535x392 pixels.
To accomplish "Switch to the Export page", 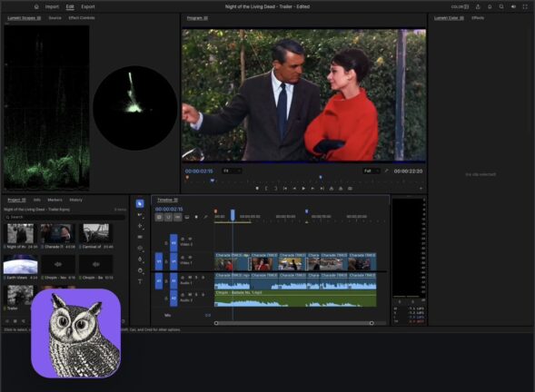I will coord(88,6).
